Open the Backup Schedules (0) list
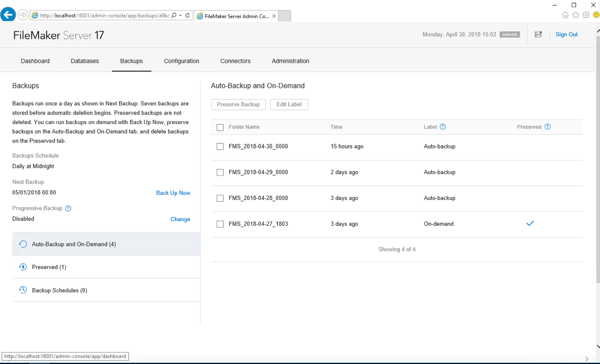This screenshot has width=600, height=364. coord(106,290)
